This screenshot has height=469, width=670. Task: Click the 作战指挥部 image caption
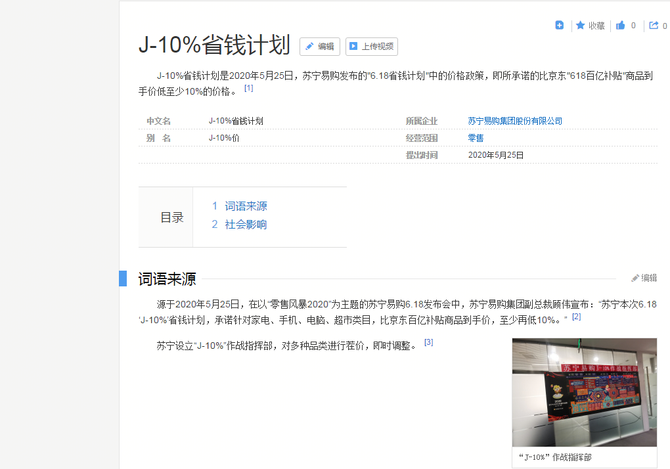[556, 457]
